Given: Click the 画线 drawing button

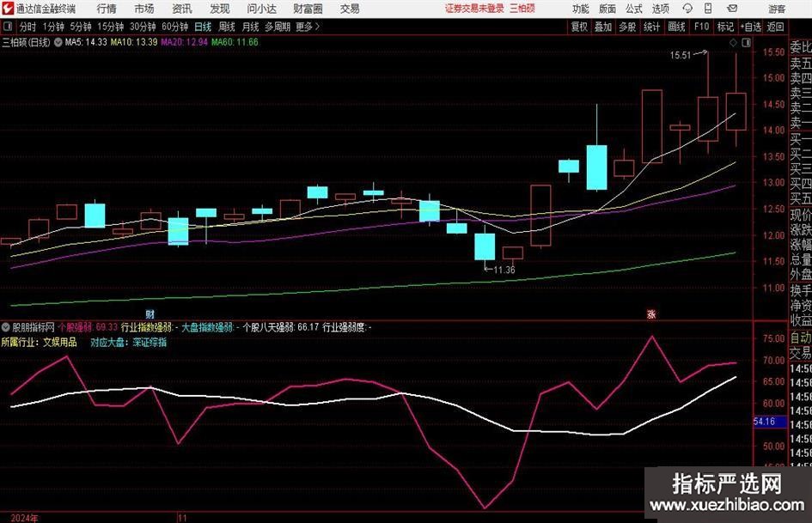Looking at the screenshot, I should coord(676,27).
